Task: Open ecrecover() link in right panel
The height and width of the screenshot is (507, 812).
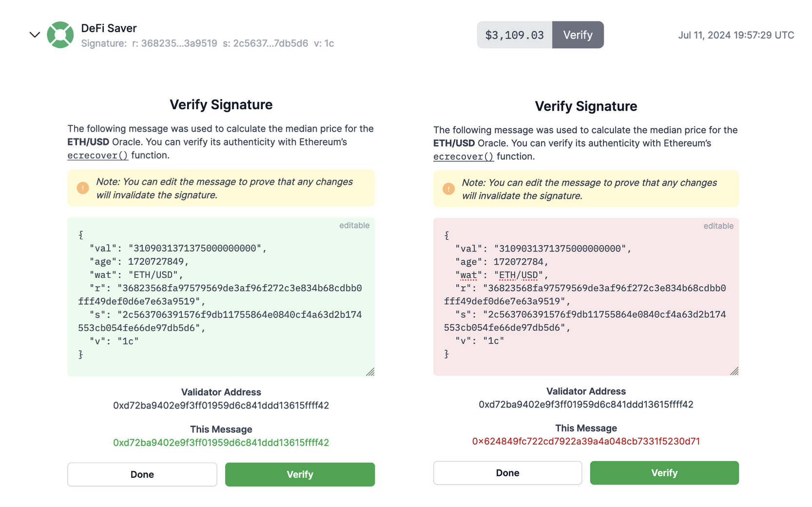Action: click(463, 156)
